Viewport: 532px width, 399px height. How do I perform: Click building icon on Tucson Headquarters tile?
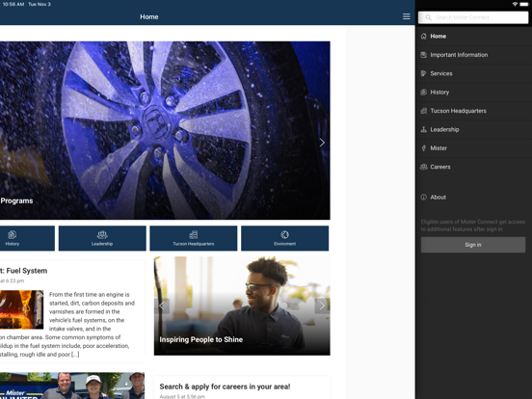194,235
